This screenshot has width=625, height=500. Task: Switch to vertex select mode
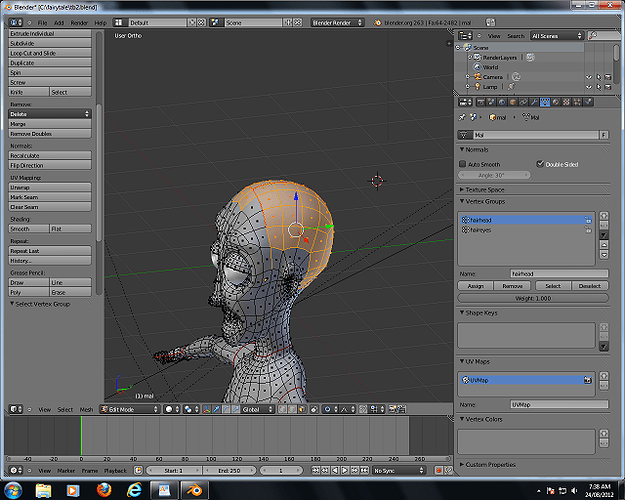coord(283,409)
